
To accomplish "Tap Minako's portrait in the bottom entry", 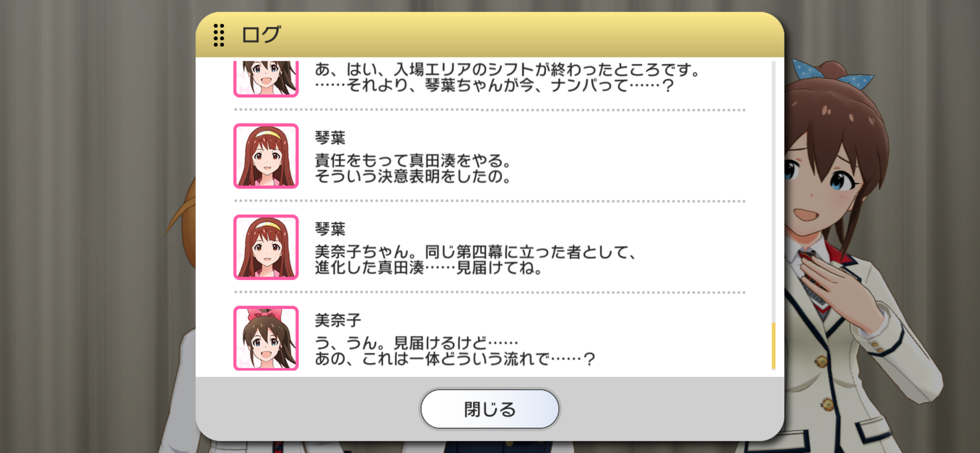I will [x=266, y=338].
